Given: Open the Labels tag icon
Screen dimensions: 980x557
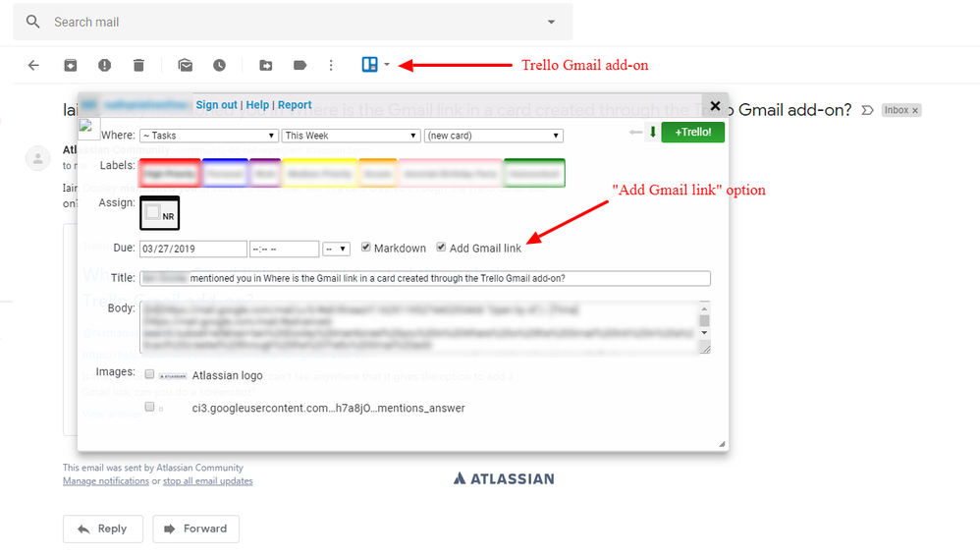Looking at the screenshot, I should pos(300,65).
